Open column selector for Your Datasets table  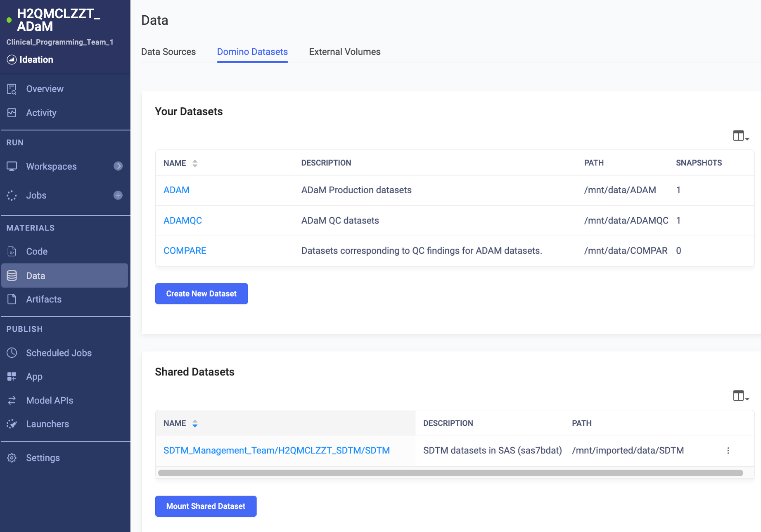pos(740,136)
